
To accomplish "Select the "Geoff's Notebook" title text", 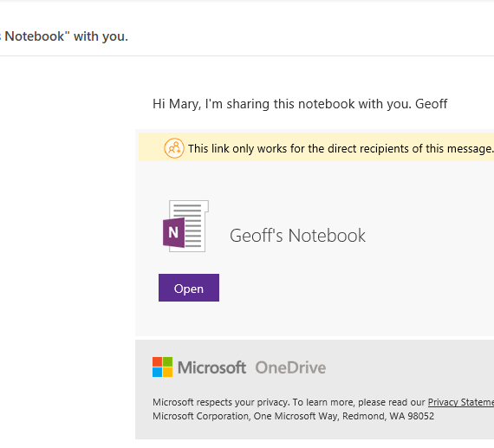I will click(x=297, y=236).
